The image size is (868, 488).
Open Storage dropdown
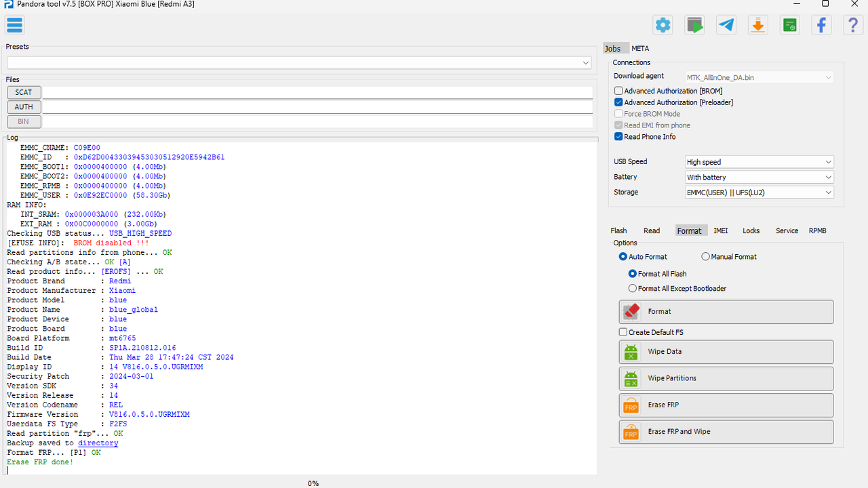(759, 192)
